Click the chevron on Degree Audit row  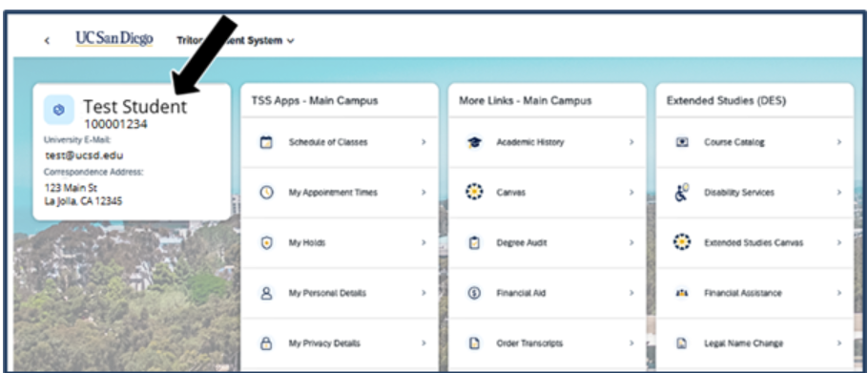coord(631,242)
